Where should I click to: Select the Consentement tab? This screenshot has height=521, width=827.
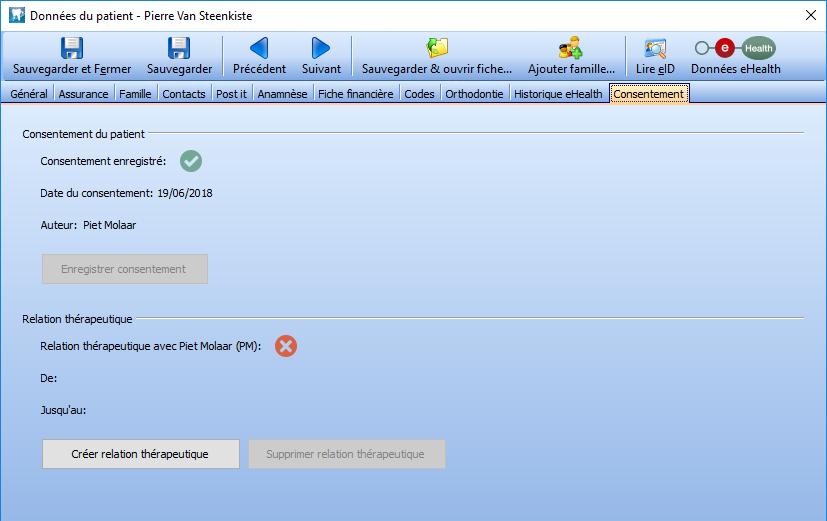(x=649, y=94)
